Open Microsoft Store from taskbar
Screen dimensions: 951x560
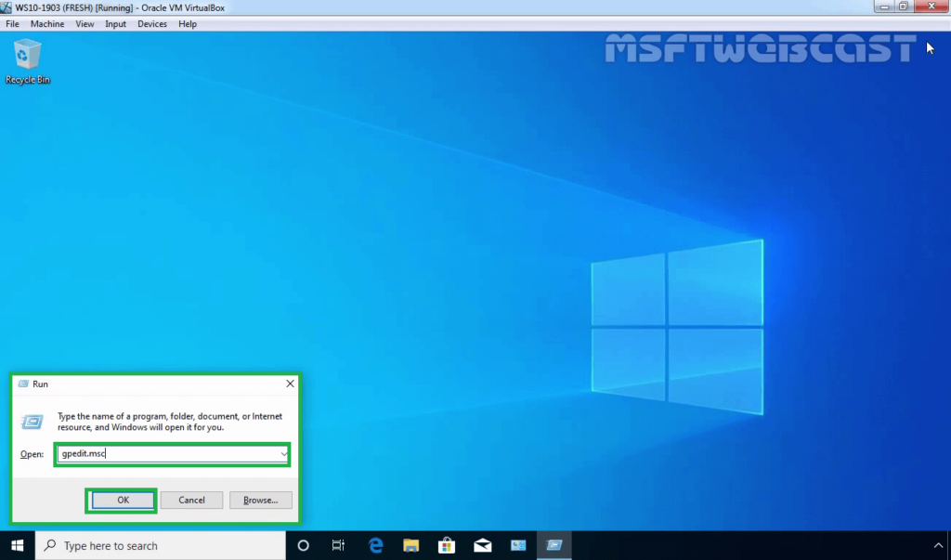tap(447, 545)
